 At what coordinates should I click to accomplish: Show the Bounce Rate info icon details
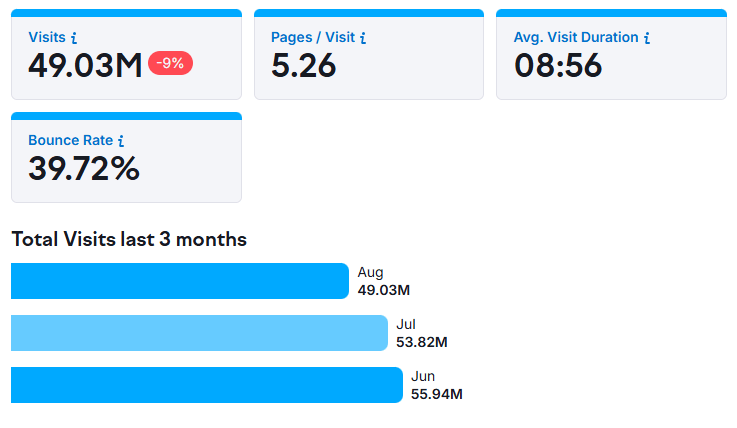click(121, 141)
